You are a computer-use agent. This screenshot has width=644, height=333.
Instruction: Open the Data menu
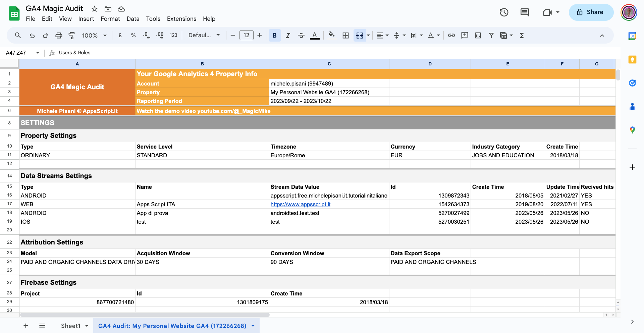pyautogui.click(x=133, y=19)
